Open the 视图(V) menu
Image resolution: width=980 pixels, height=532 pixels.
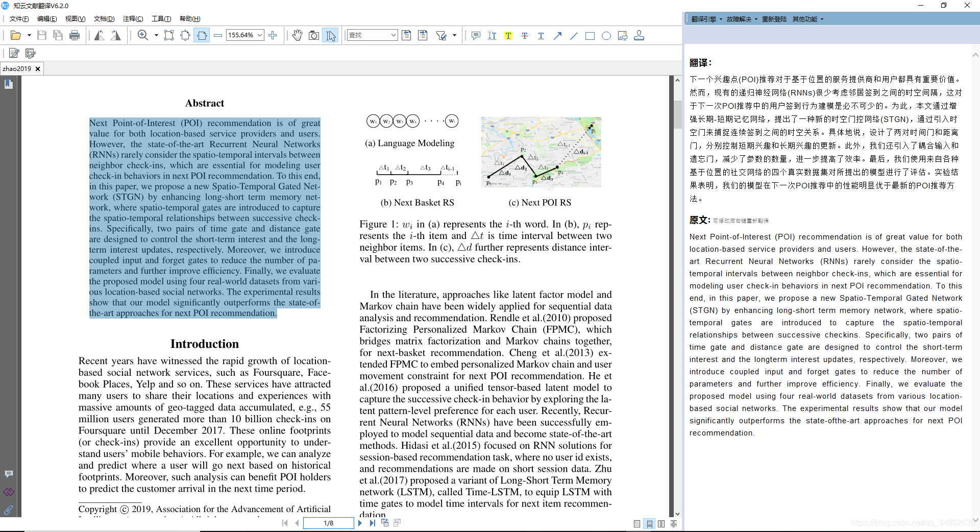[x=75, y=19]
